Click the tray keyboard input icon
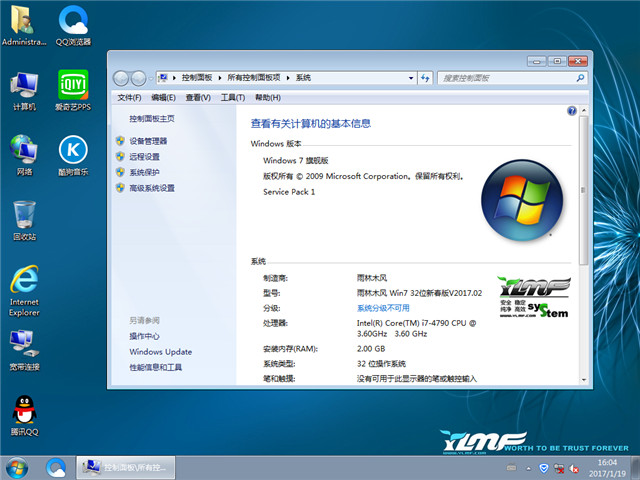 click(511, 468)
